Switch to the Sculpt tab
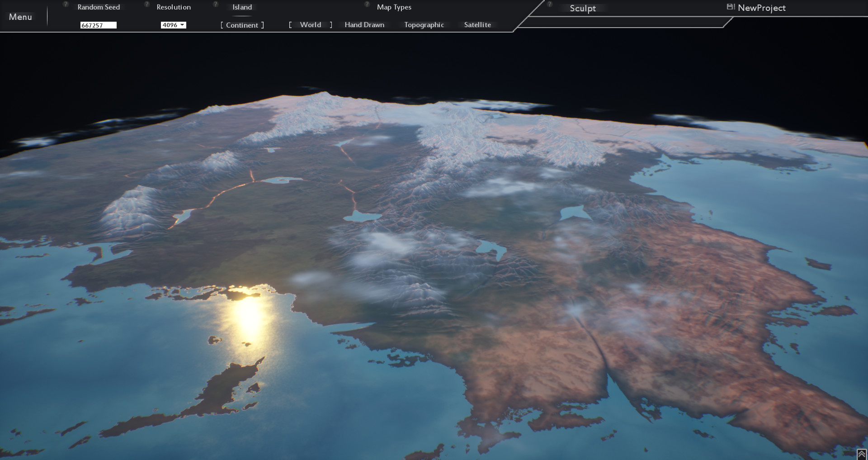 click(582, 8)
